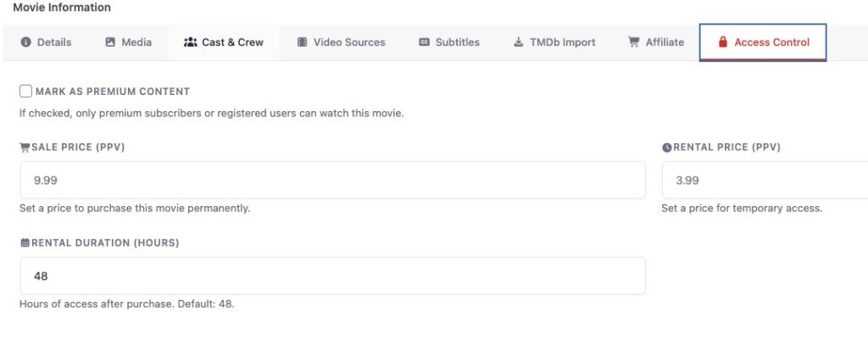This screenshot has width=868, height=363.
Task: Click the cart icon beside Sale Price label
Action: pos(25,148)
